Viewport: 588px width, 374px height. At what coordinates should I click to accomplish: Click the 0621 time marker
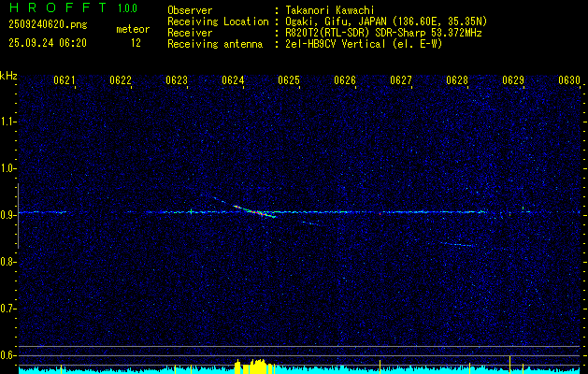65,80
